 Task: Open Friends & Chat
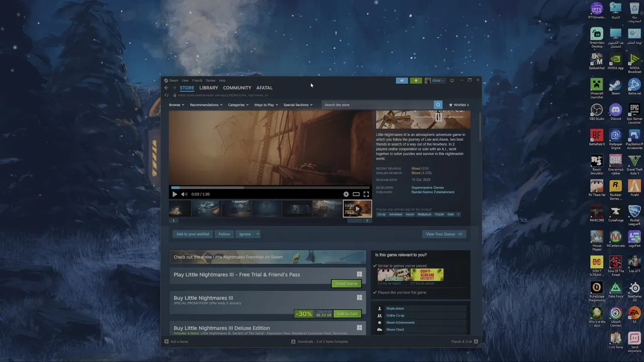[x=464, y=342]
